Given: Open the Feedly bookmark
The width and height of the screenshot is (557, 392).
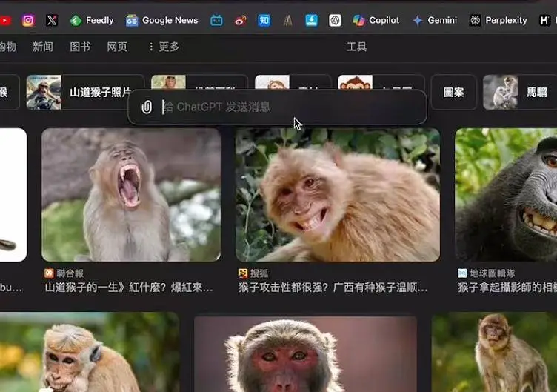Looking at the screenshot, I should pos(92,20).
